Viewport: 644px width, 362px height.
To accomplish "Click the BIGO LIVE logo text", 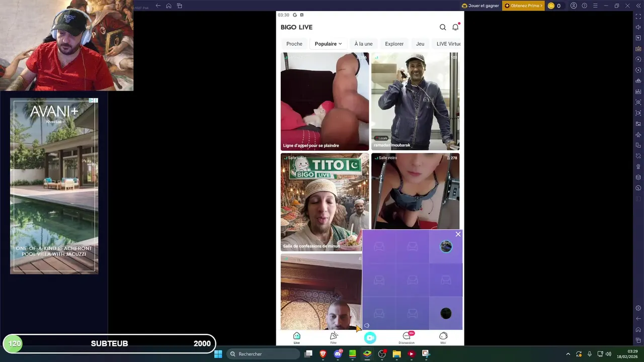I will pos(296,27).
